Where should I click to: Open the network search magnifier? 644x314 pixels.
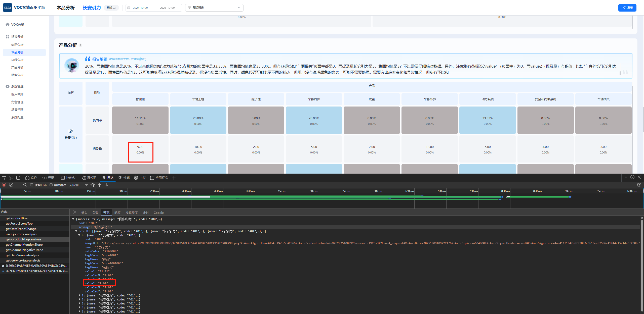pyautogui.click(x=25, y=185)
